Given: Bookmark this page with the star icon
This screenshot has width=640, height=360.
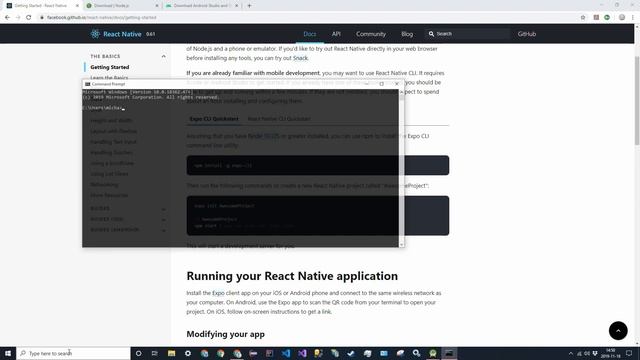Looking at the screenshot, I should tap(583, 18).
